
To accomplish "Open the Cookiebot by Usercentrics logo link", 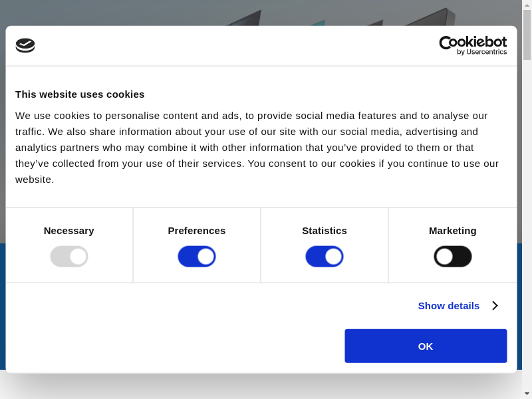I will 473,45.
